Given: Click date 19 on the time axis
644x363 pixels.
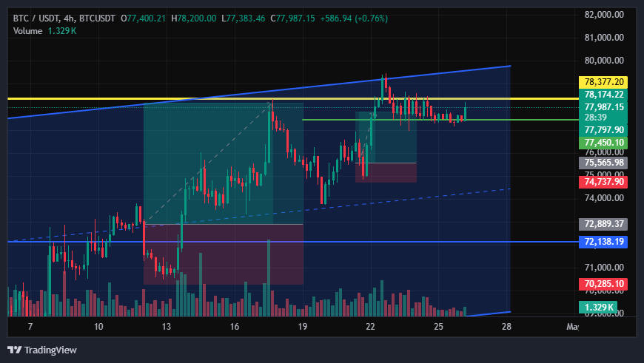Looking at the screenshot, I should [302, 327].
